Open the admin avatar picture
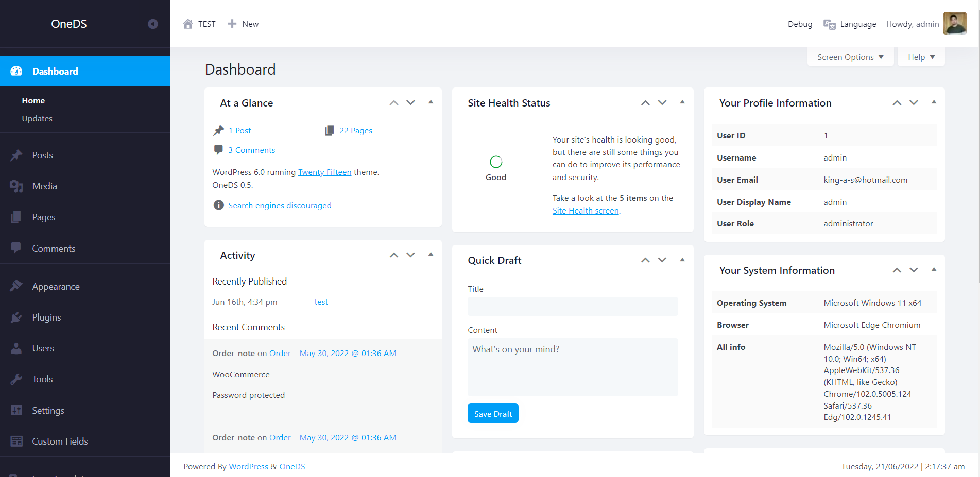This screenshot has width=980, height=477. (955, 24)
